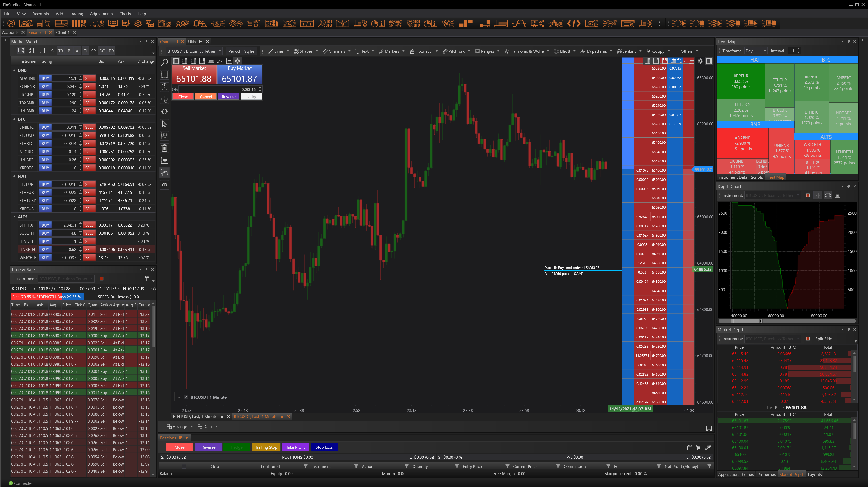Image resolution: width=868 pixels, height=487 pixels.
Task: Open the BTCUSDT, Bitcoin vs Tether chart dropdown
Action: 194,51
